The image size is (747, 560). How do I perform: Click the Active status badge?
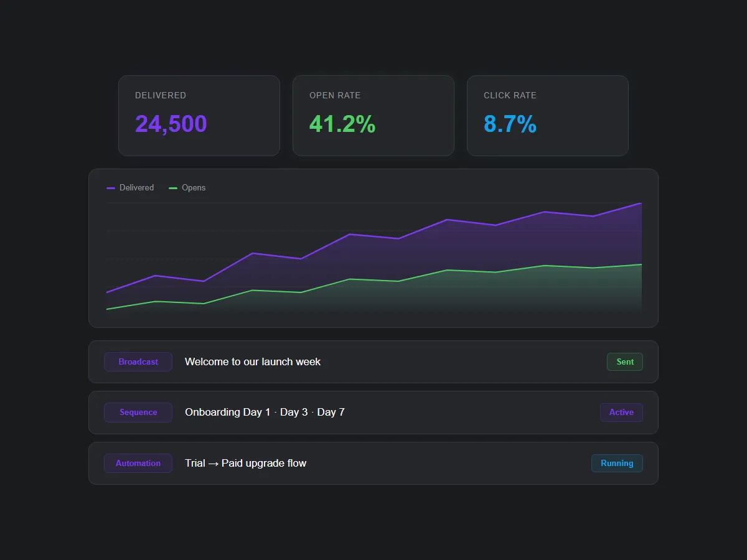pos(621,413)
